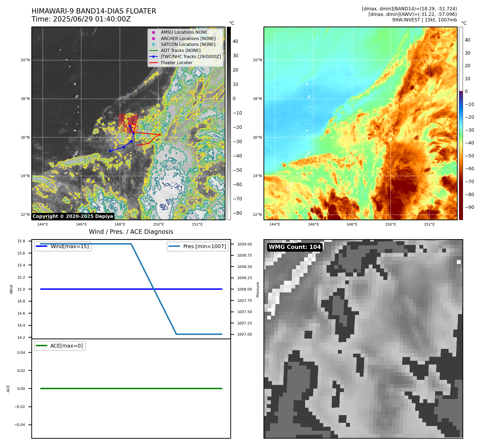Select the 'AMSU Locations NONE' legend entry
Viewport: 481px width, 448px height.
click(184, 32)
